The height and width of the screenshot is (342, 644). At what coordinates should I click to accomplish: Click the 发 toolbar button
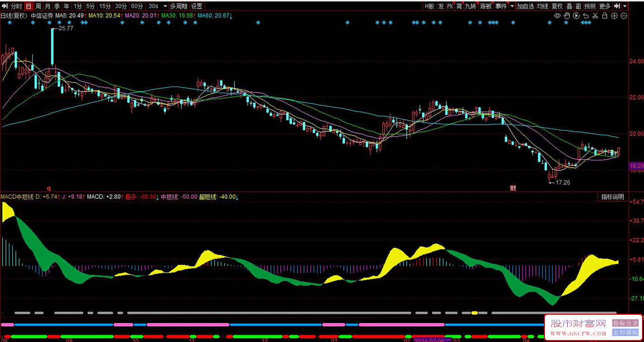441,6
